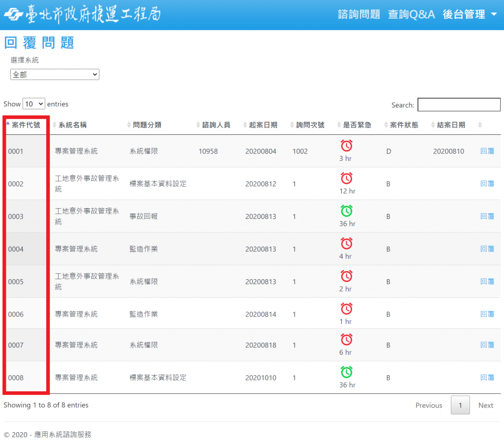Click the 12 hr urgency label
The width and height of the screenshot is (504, 444).
tap(347, 191)
